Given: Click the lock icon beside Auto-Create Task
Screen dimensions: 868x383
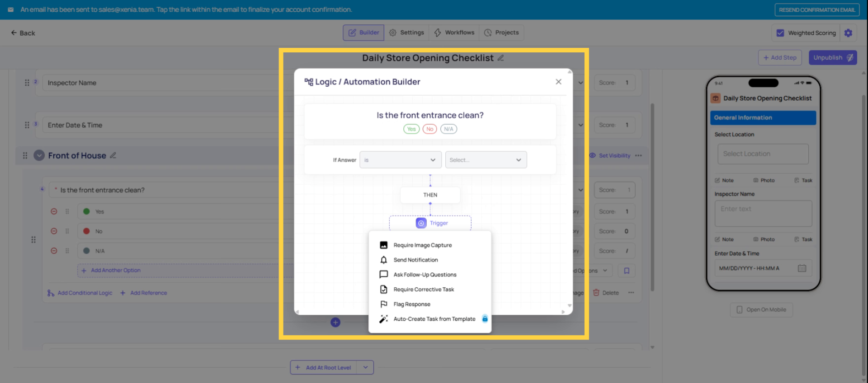Looking at the screenshot, I should click(x=485, y=318).
